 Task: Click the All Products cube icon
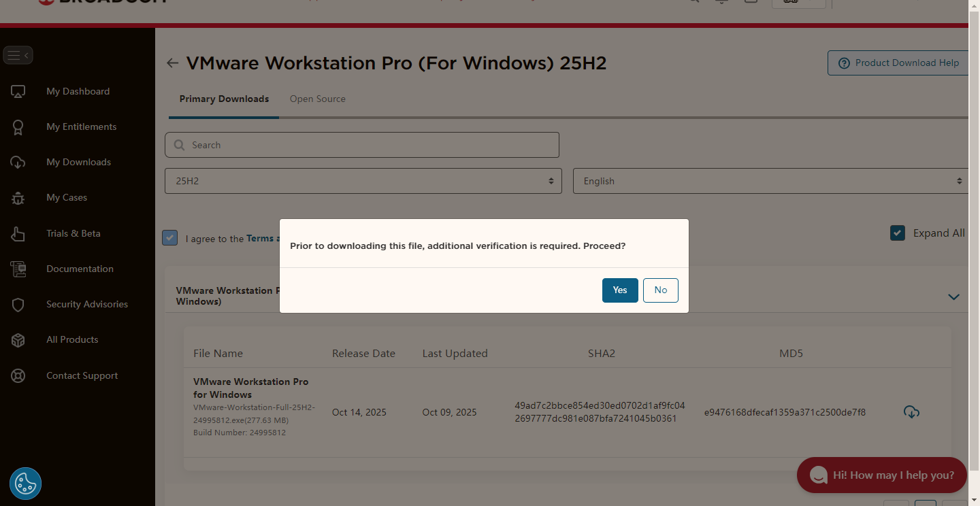pyautogui.click(x=18, y=340)
